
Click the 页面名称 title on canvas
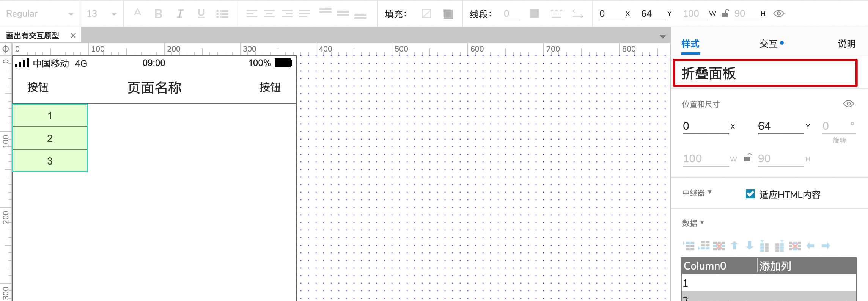154,88
